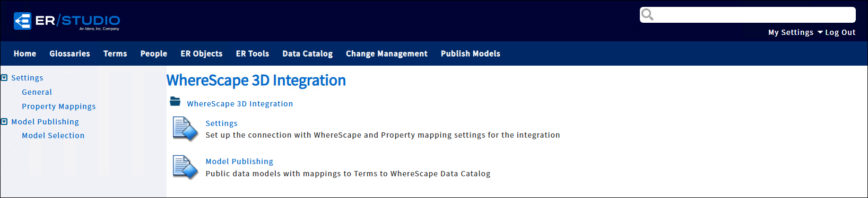868x198 pixels.
Task: Select Publish Models in navigation bar
Action: coord(471,53)
